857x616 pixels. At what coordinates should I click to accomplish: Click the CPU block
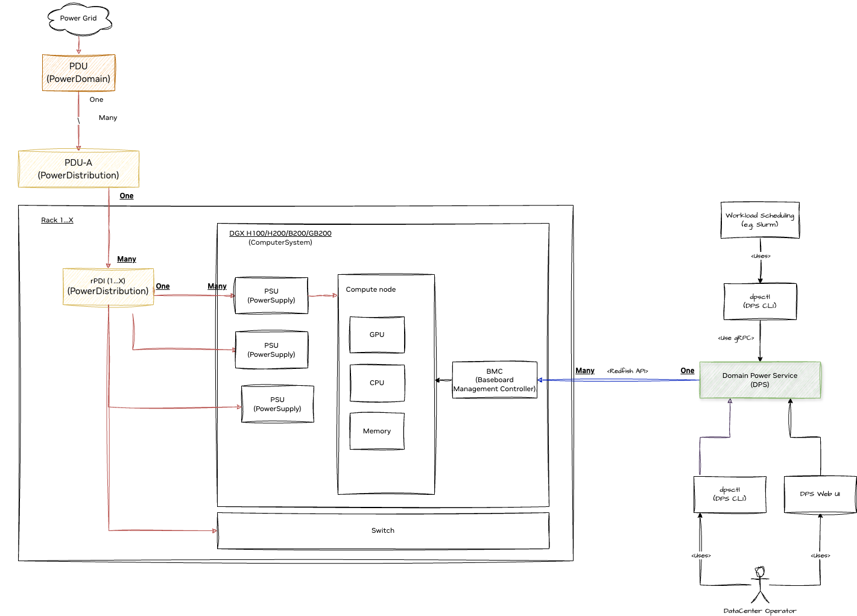coord(377,382)
